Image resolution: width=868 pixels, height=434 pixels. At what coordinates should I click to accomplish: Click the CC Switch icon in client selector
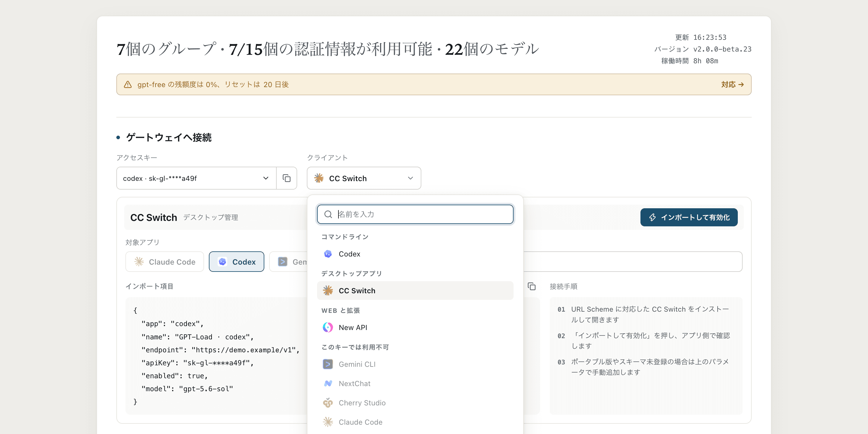click(319, 178)
